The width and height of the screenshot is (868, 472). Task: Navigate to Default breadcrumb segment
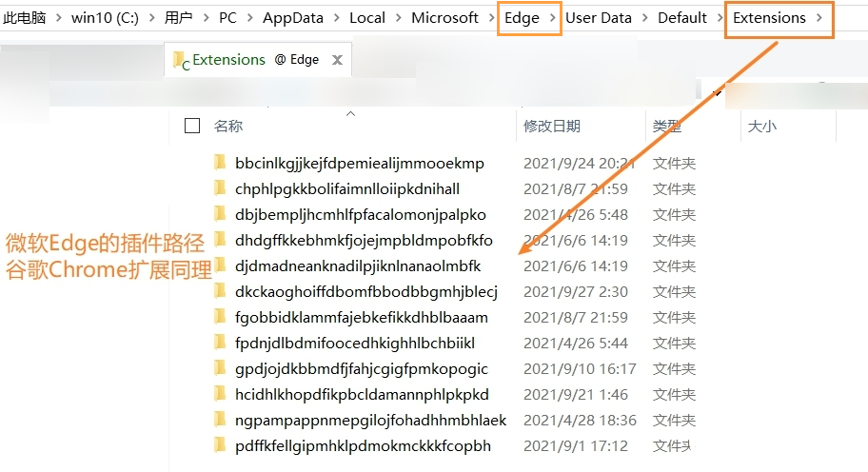(x=682, y=18)
